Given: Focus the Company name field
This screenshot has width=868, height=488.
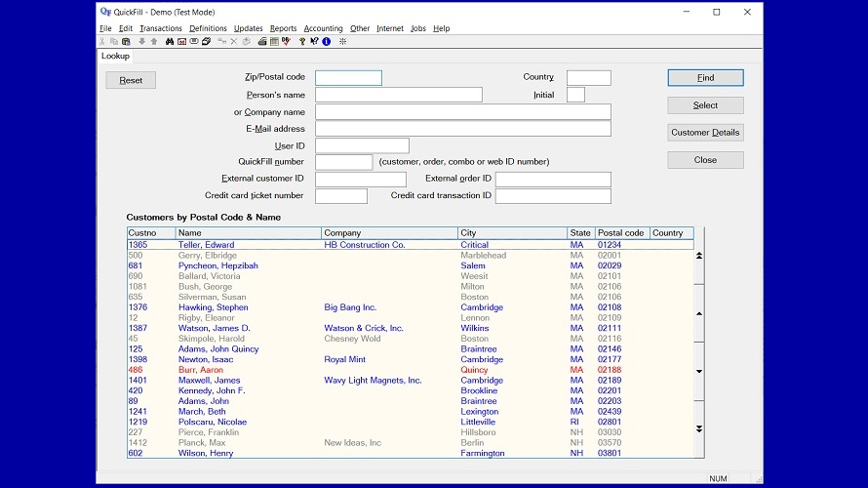Looking at the screenshot, I should tap(463, 112).
